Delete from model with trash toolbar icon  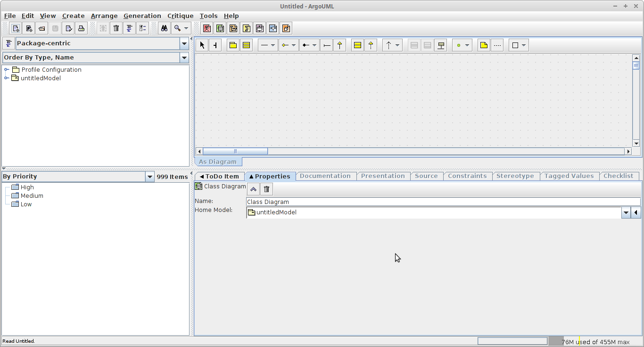tap(116, 28)
